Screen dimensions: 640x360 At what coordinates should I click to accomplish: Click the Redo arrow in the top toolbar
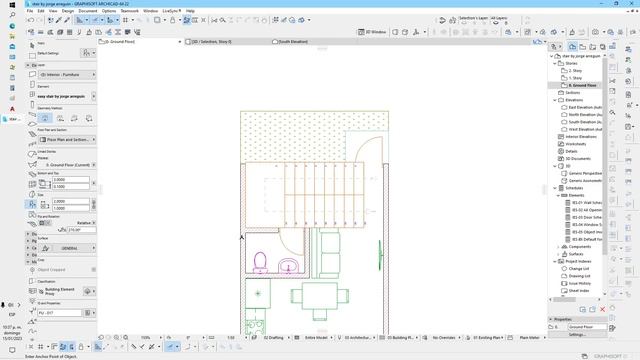coord(40,20)
